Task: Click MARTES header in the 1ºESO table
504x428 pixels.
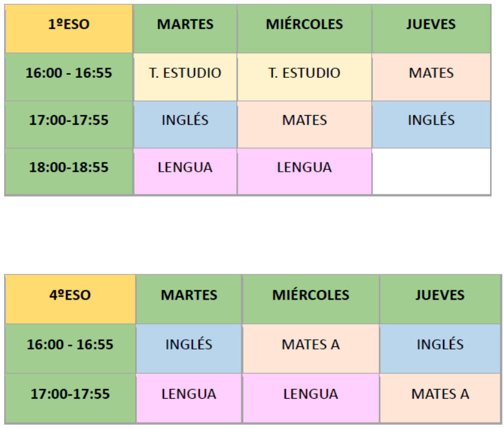Action: point(185,25)
